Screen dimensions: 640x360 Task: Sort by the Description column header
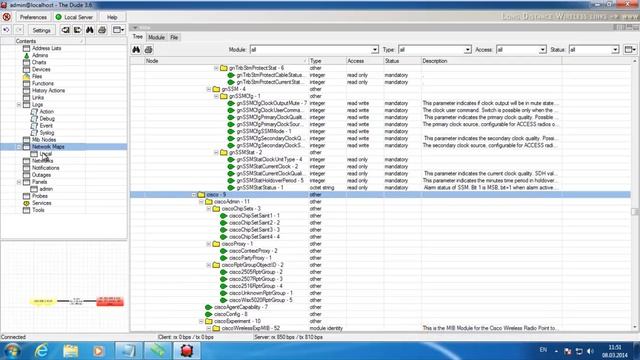491,61
